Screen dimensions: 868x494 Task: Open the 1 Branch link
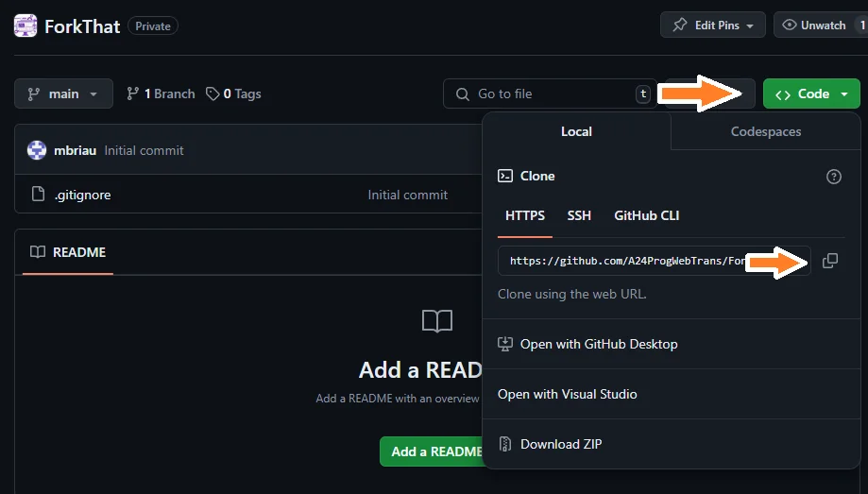point(161,94)
